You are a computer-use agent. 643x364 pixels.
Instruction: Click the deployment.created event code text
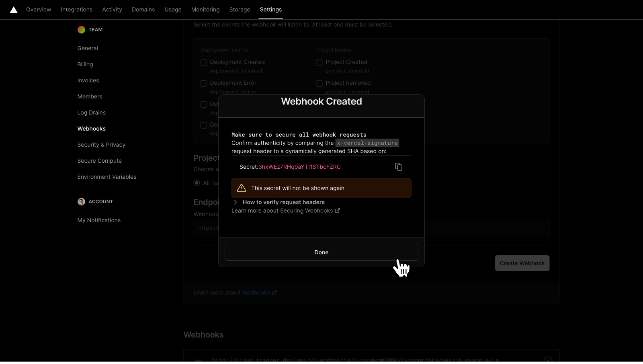[236, 71]
